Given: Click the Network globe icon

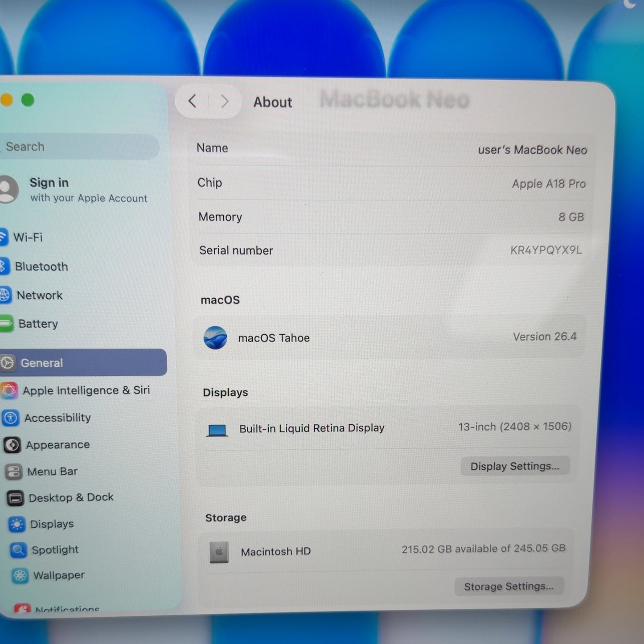Looking at the screenshot, I should click(x=5, y=295).
